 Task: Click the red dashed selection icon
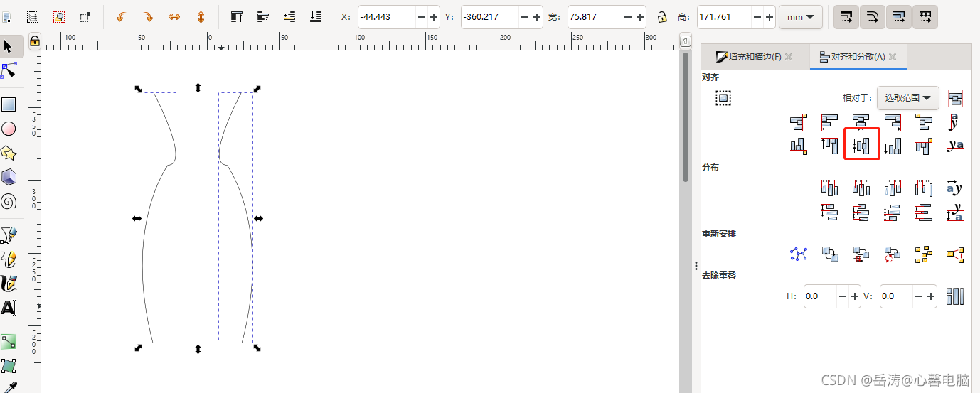click(59, 16)
